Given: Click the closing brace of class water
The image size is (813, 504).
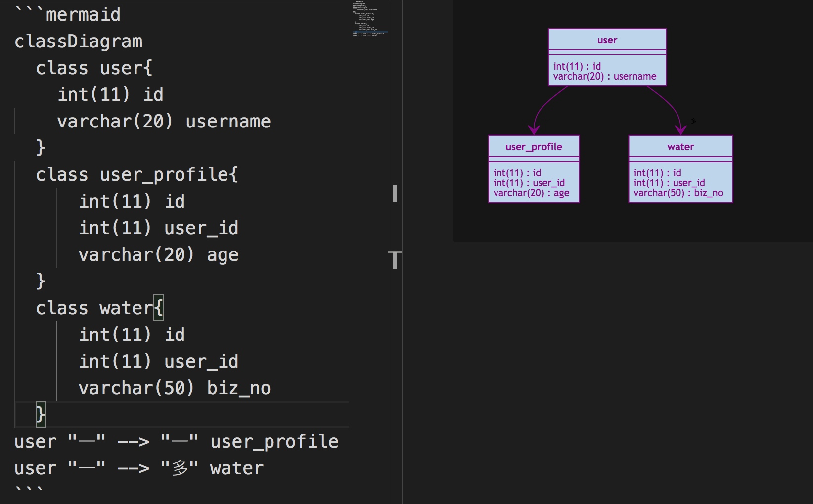Looking at the screenshot, I should (x=41, y=414).
